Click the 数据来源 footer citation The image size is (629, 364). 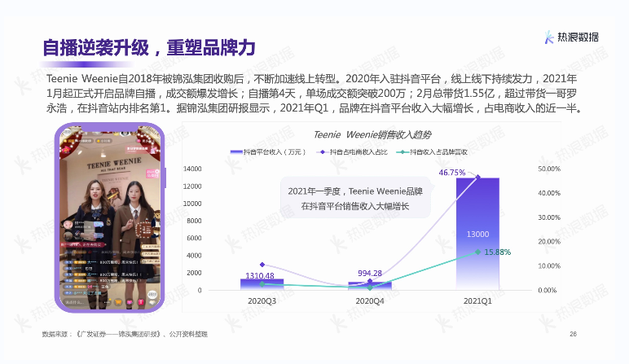[x=125, y=334]
